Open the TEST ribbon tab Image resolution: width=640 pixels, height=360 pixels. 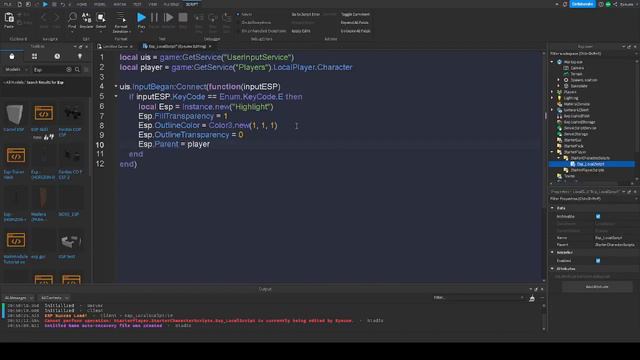[x=137, y=4]
